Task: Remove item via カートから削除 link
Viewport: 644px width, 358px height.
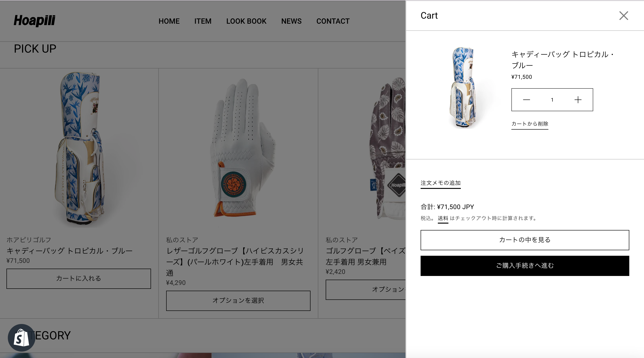Action: [x=530, y=124]
